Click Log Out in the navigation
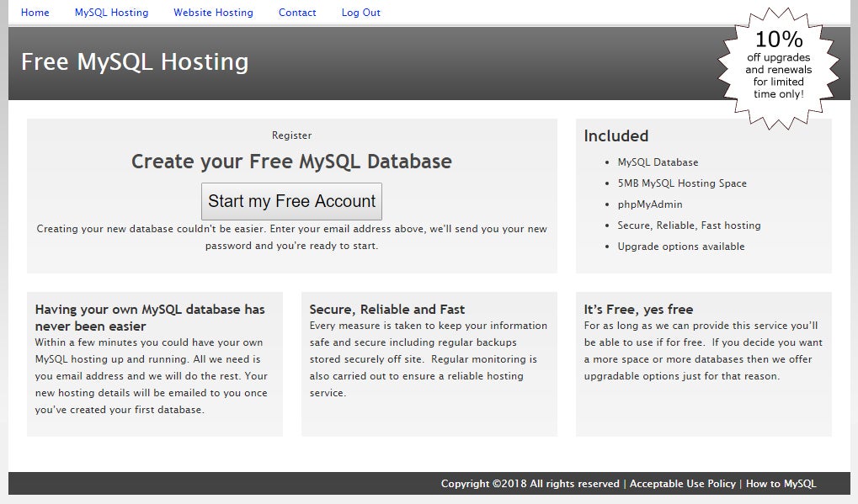 coord(360,13)
